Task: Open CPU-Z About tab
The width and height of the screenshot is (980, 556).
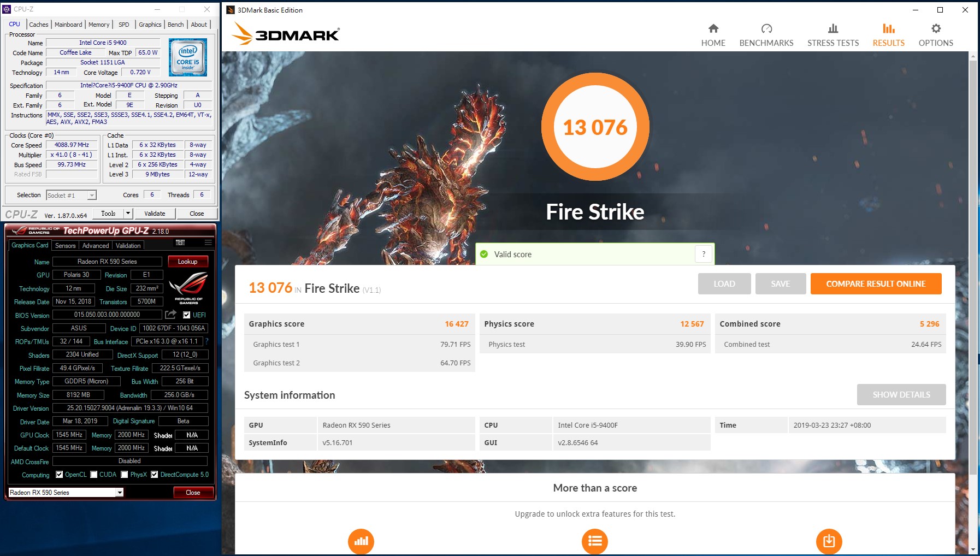Action: pyautogui.click(x=199, y=25)
